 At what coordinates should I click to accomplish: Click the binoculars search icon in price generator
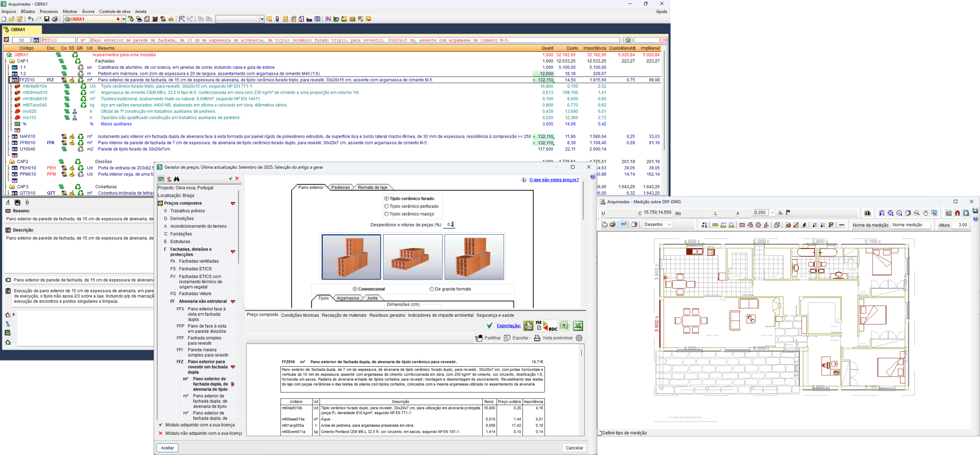[176, 179]
